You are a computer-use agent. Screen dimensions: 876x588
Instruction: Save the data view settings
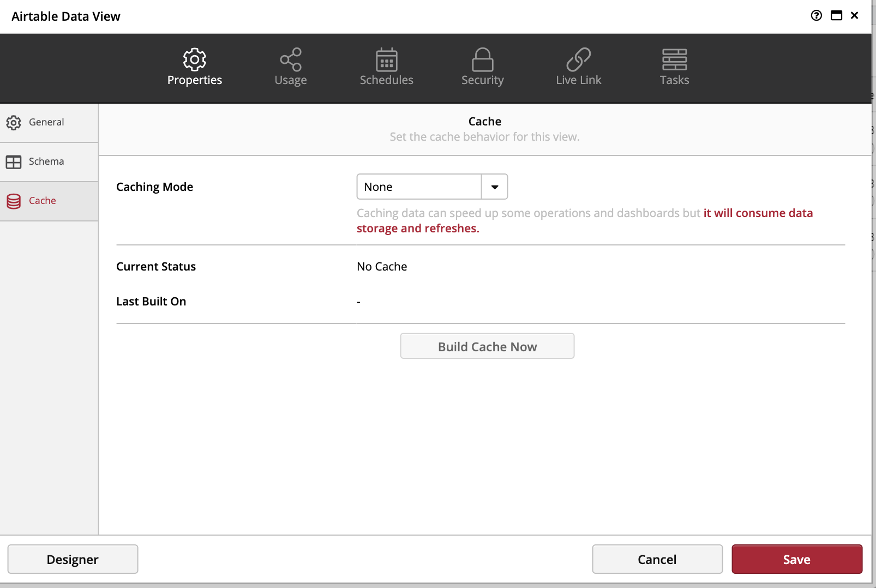click(797, 559)
